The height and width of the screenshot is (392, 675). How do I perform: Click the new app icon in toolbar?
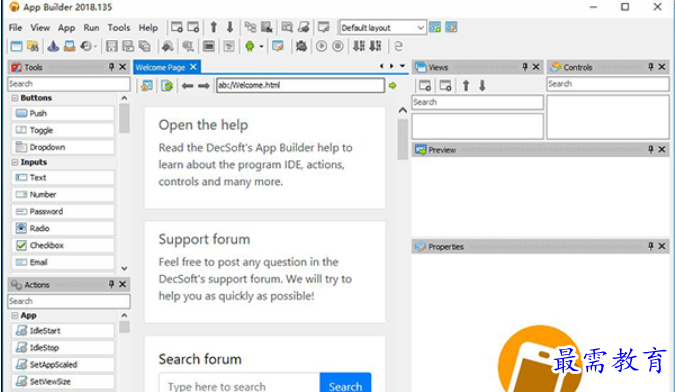16,46
